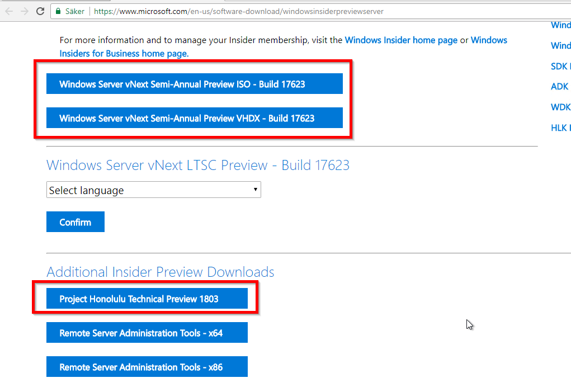Screen dimensions: 571x392
Task: Click the back navigation arrow
Action: [x=8, y=11]
